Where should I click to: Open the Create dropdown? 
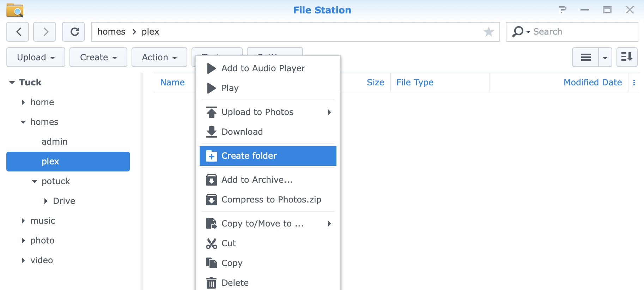[98, 57]
